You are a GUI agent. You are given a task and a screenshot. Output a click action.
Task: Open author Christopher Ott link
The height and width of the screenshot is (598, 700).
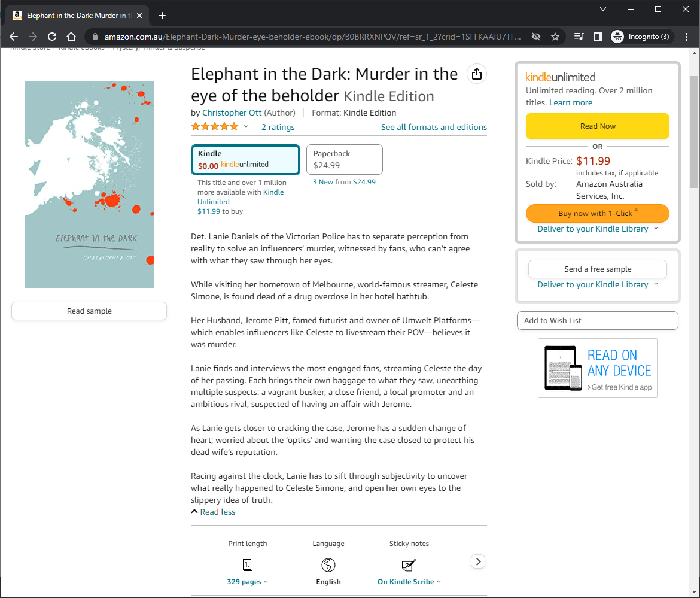(232, 113)
